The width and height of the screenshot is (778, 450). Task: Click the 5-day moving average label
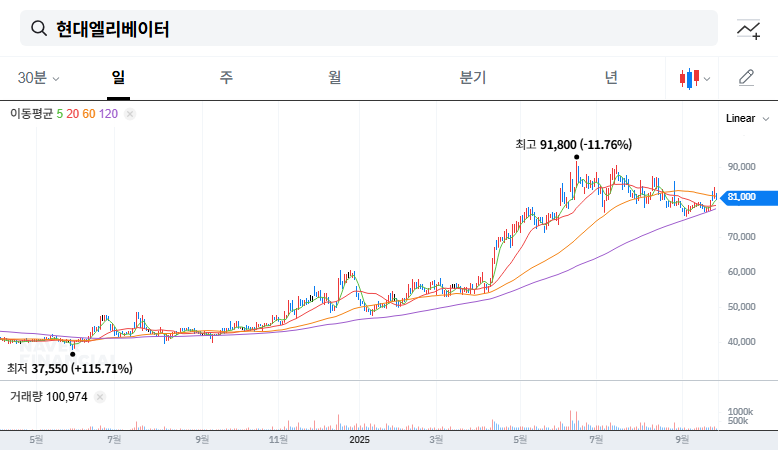(x=60, y=114)
